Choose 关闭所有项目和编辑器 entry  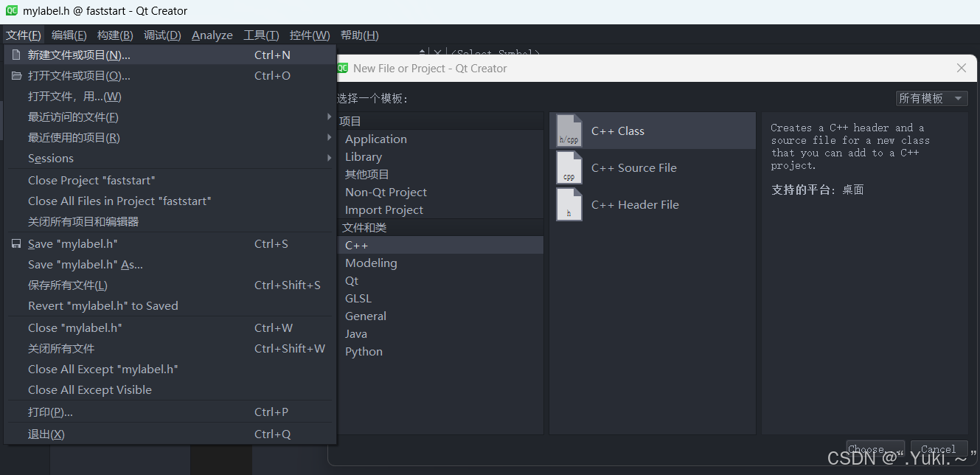coord(170,221)
